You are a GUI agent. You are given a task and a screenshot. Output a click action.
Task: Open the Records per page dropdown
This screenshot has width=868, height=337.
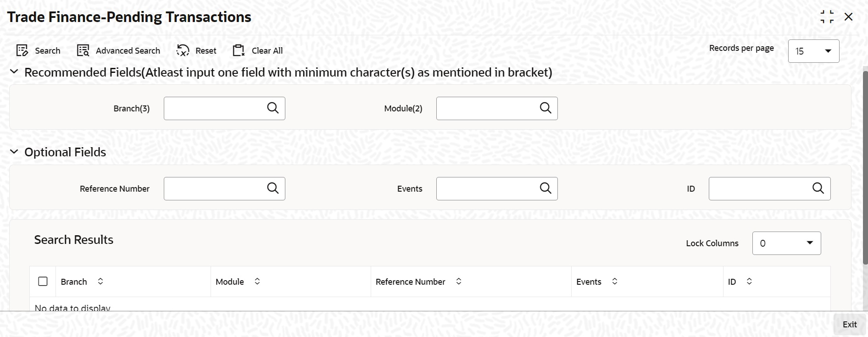click(x=813, y=51)
